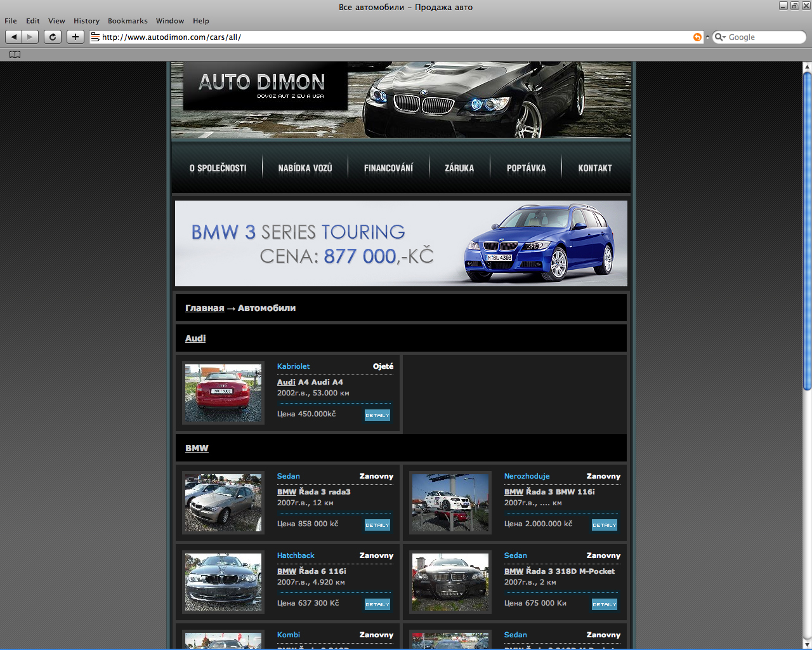
Task: Click the vertical scrollbar thumb
Action: (807, 229)
